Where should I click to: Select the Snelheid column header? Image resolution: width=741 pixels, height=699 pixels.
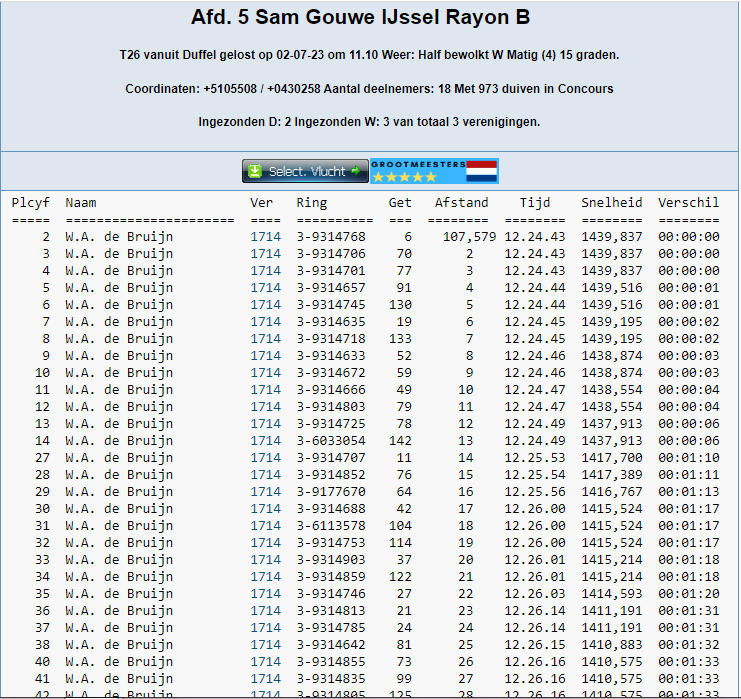coord(612,203)
